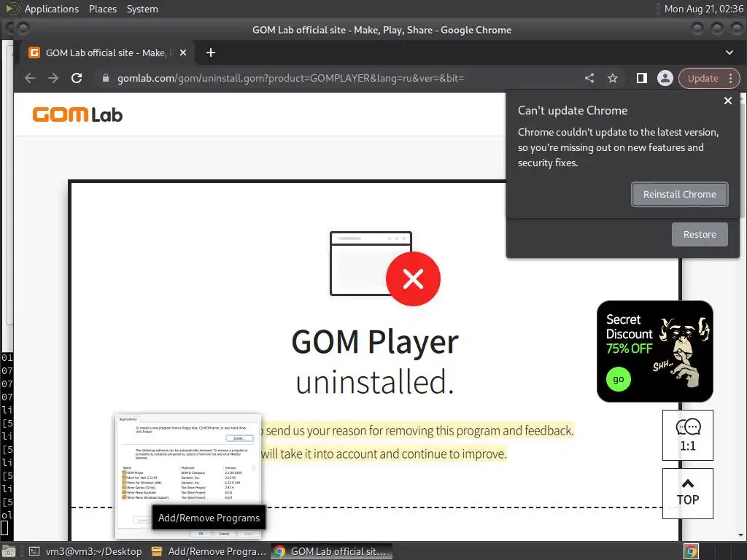Click Reinstall Chrome button

679,194
